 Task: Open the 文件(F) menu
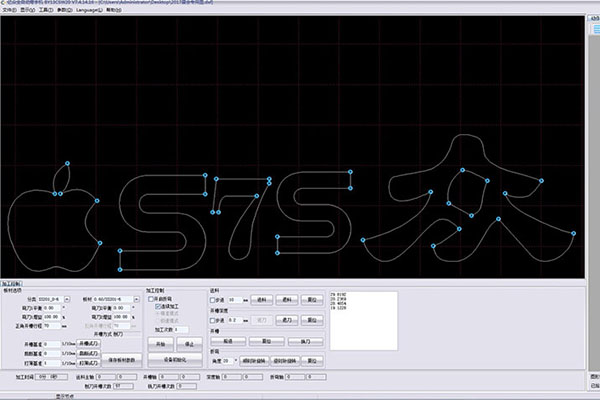click(x=9, y=11)
